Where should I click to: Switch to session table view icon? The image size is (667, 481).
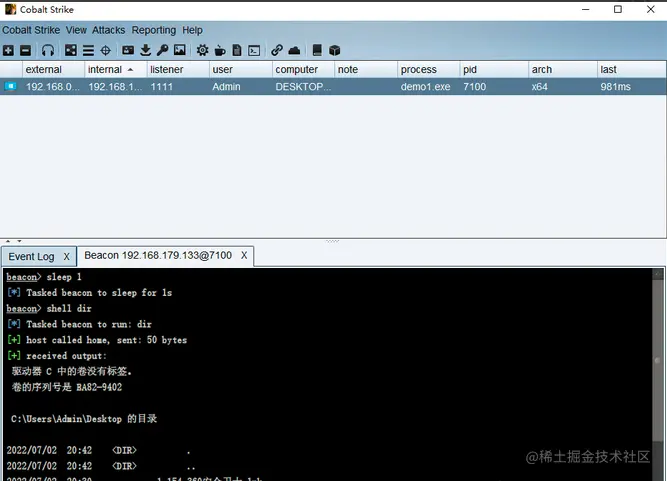(x=88, y=51)
